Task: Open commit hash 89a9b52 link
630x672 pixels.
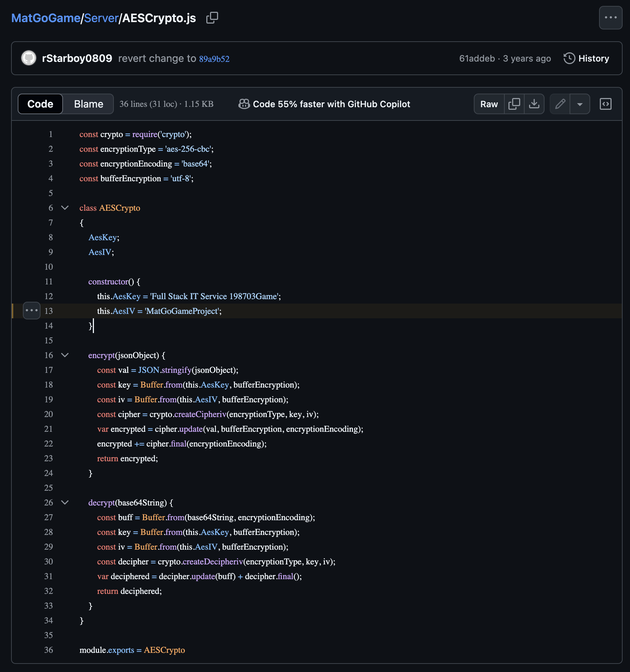Action: (214, 59)
